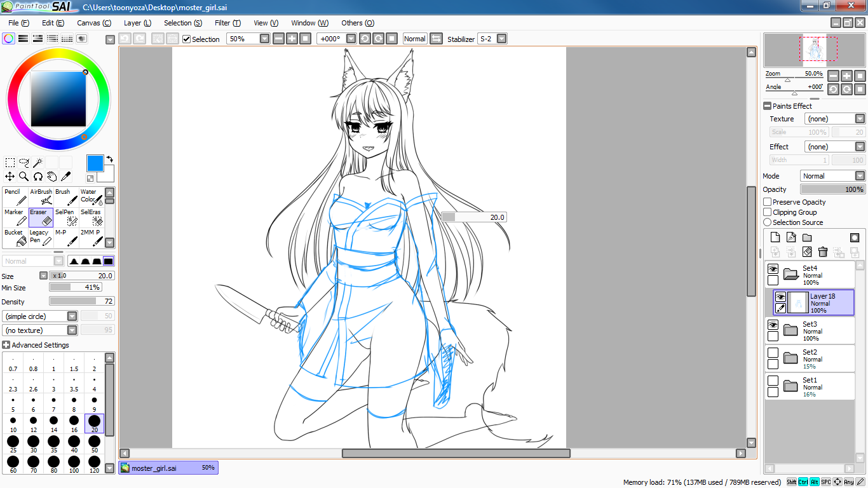The height and width of the screenshot is (488, 868).
Task: Show the Set2 layer set
Action: click(773, 353)
